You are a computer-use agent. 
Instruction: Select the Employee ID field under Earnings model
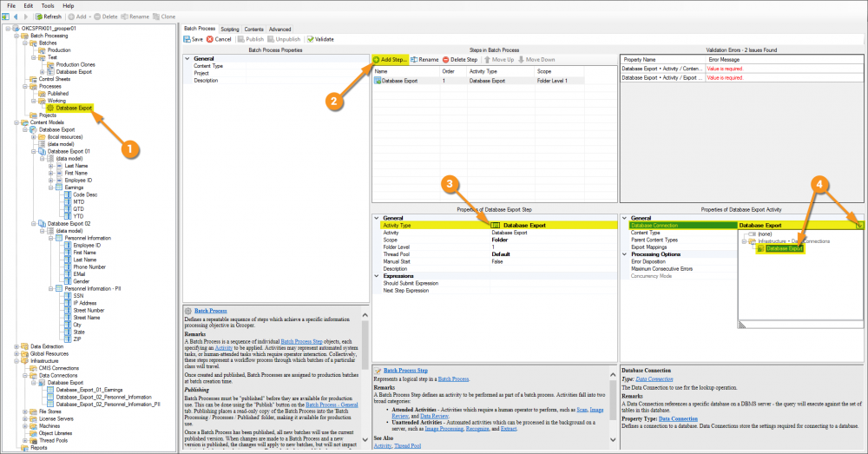pos(78,180)
